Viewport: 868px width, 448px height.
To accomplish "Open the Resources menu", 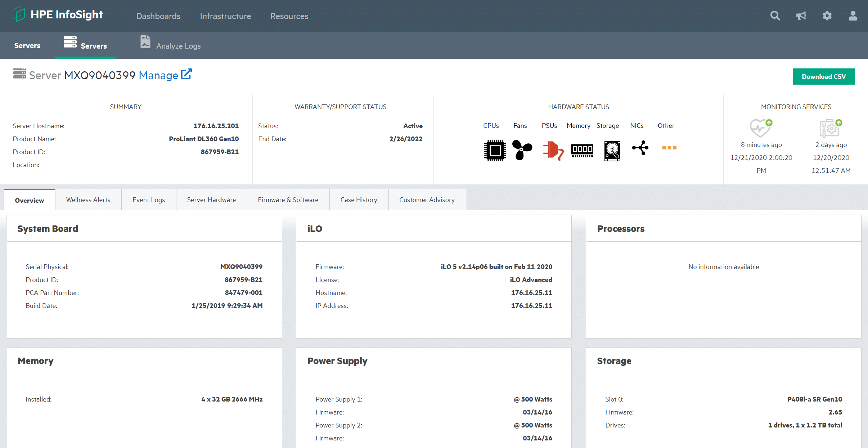I will pyautogui.click(x=289, y=16).
